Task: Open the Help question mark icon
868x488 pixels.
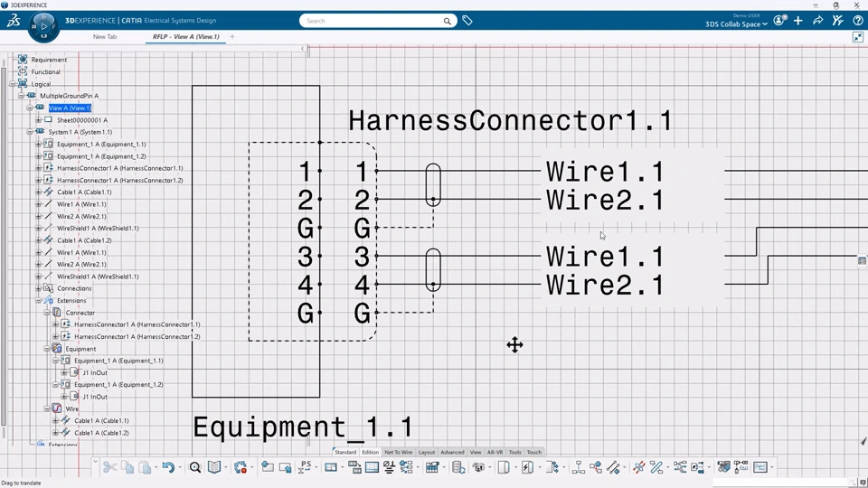Action: click(857, 20)
